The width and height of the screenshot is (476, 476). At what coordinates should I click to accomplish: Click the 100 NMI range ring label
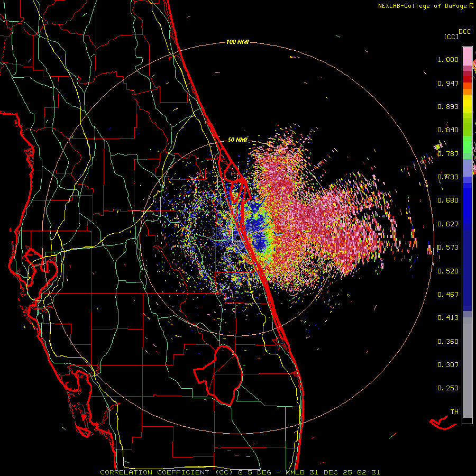(237, 42)
